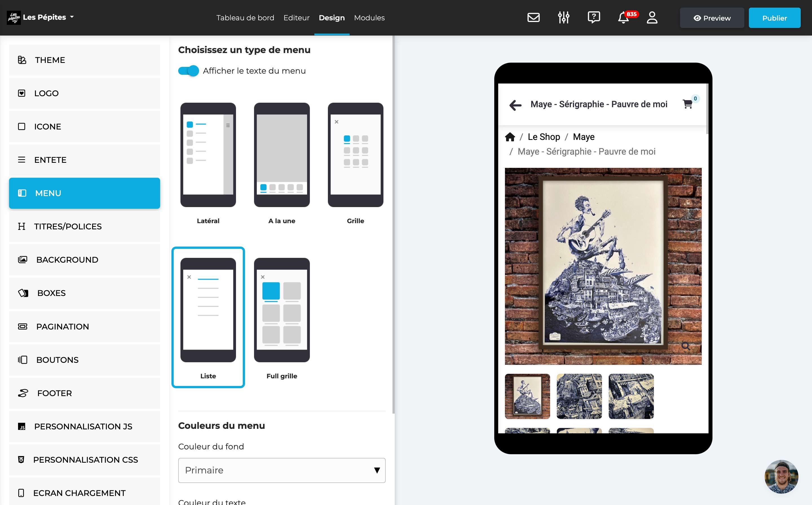Open the PERSONNALISATION CSS section

click(84, 460)
